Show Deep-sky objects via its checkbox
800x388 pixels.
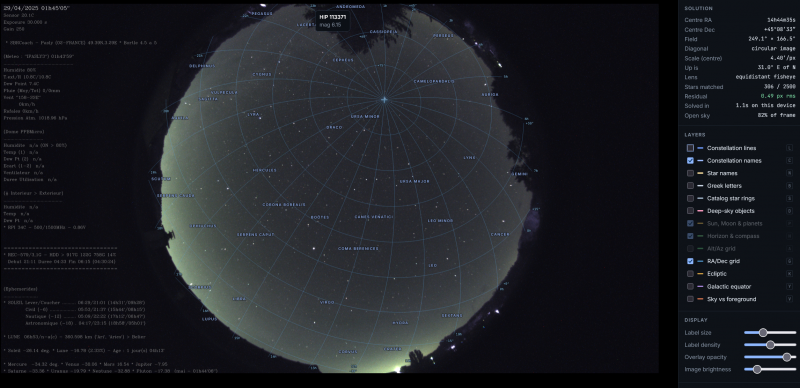click(x=690, y=211)
